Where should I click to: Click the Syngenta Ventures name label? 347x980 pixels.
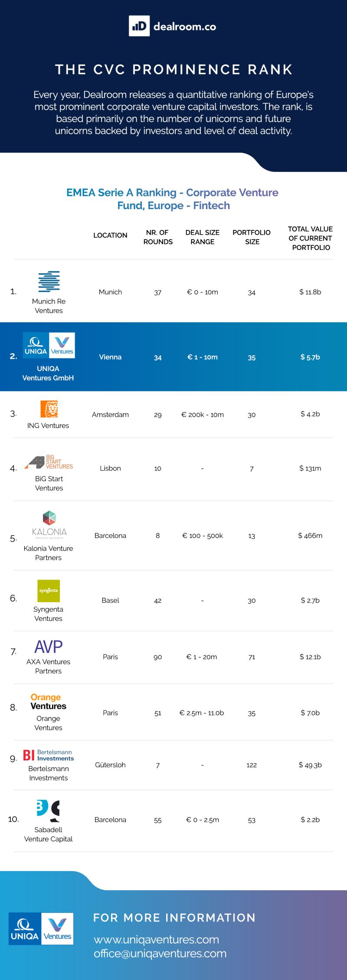pos(48,614)
